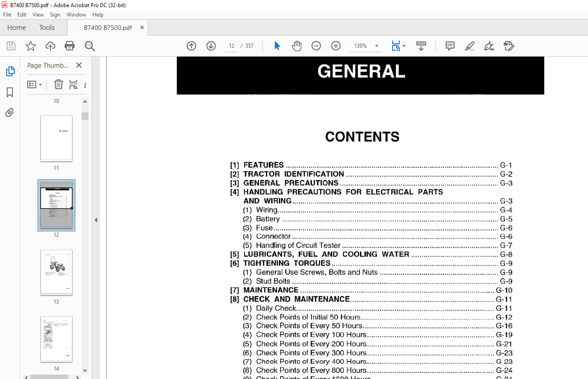Click the page number field
This screenshot has width=588, height=379.
tap(232, 46)
